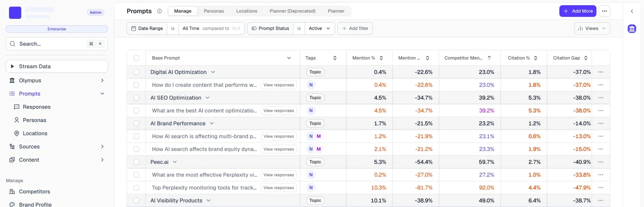The height and width of the screenshot is (207, 644).
Task: Check the AI SEO Optimization row checkbox
Action: 136,98
